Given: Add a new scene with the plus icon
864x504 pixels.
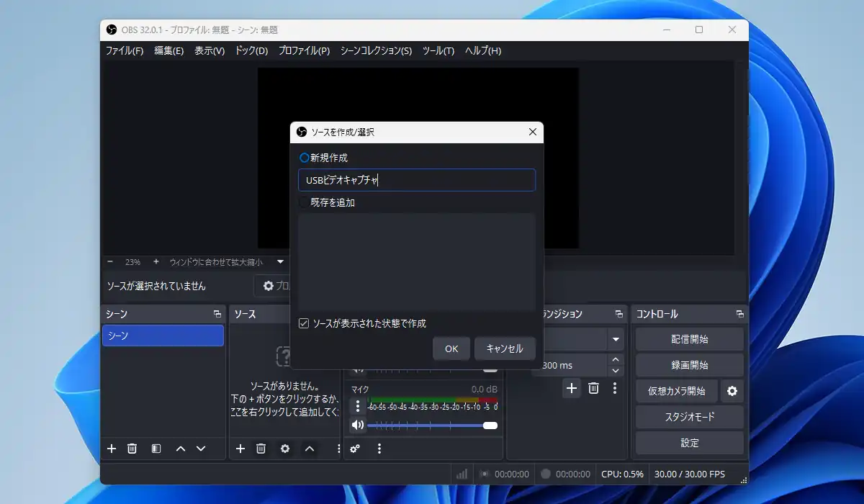Looking at the screenshot, I should click(x=112, y=449).
